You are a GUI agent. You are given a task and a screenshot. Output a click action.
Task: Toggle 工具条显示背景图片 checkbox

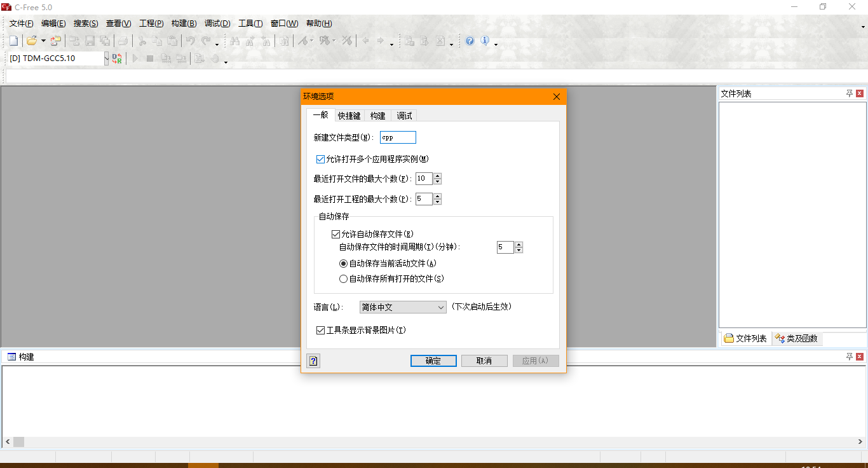point(320,331)
